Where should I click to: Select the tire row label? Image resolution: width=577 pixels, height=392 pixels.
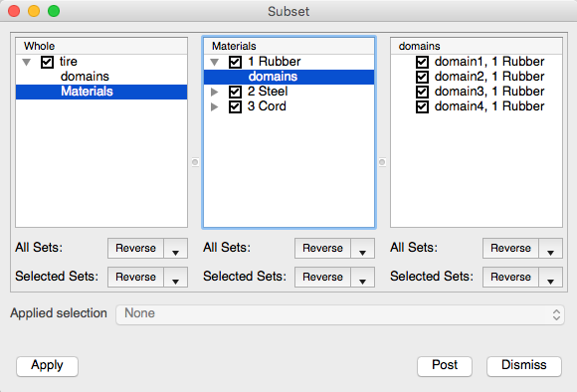[69, 62]
